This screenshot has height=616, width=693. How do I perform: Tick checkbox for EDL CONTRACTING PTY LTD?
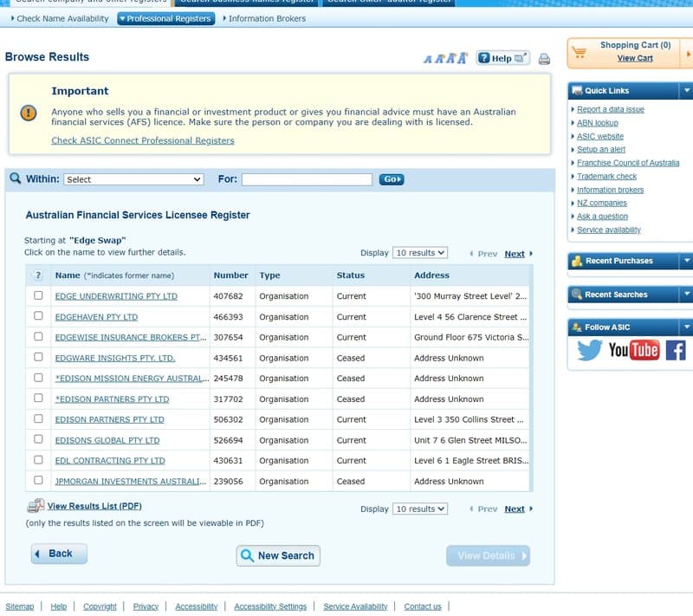pos(38,459)
